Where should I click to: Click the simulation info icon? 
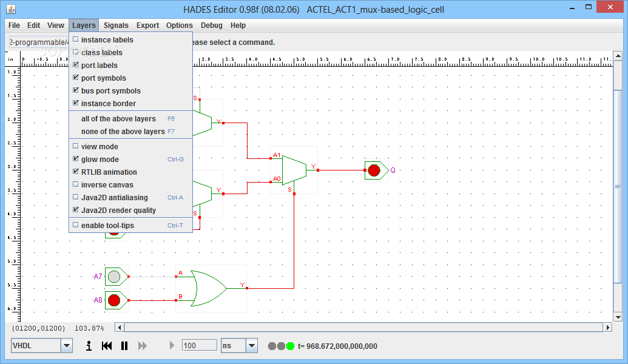click(89, 346)
